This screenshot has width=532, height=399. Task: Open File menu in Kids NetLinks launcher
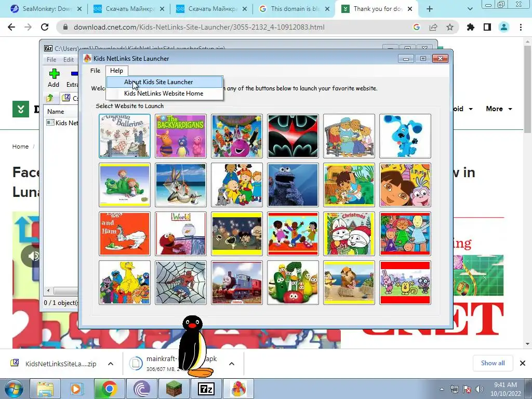(x=96, y=71)
